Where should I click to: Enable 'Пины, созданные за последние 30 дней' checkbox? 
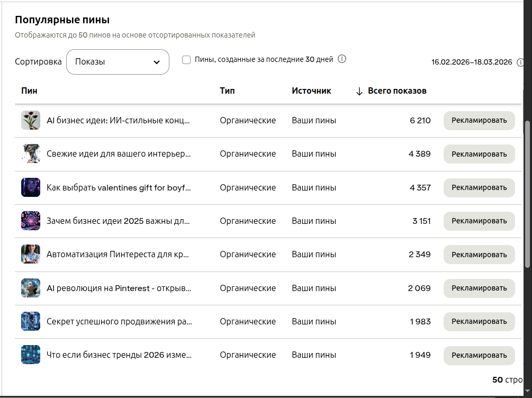(x=186, y=60)
